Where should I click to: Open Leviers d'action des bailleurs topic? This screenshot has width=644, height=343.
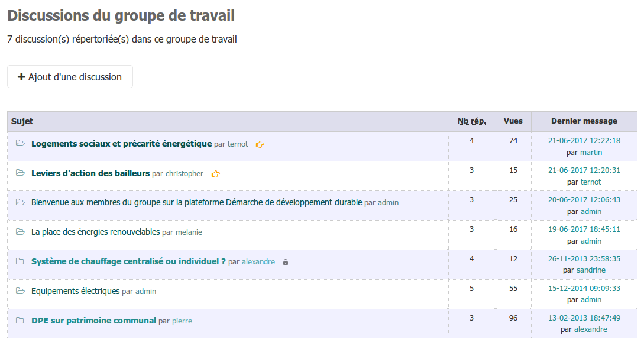pyautogui.click(x=90, y=173)
